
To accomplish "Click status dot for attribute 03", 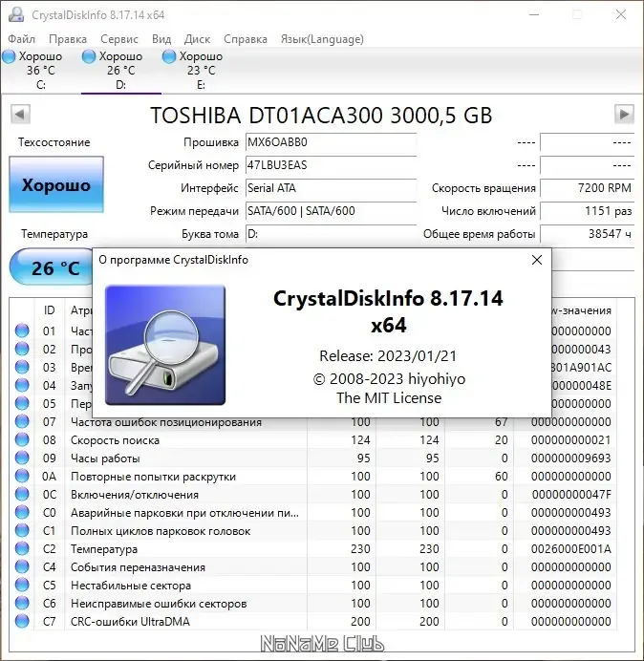I will point(22,367).
